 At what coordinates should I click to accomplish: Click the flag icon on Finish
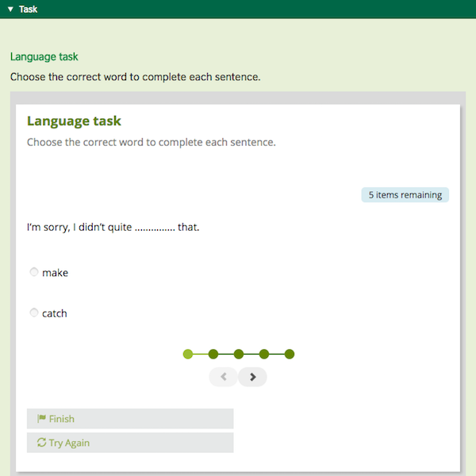(41, 419)
